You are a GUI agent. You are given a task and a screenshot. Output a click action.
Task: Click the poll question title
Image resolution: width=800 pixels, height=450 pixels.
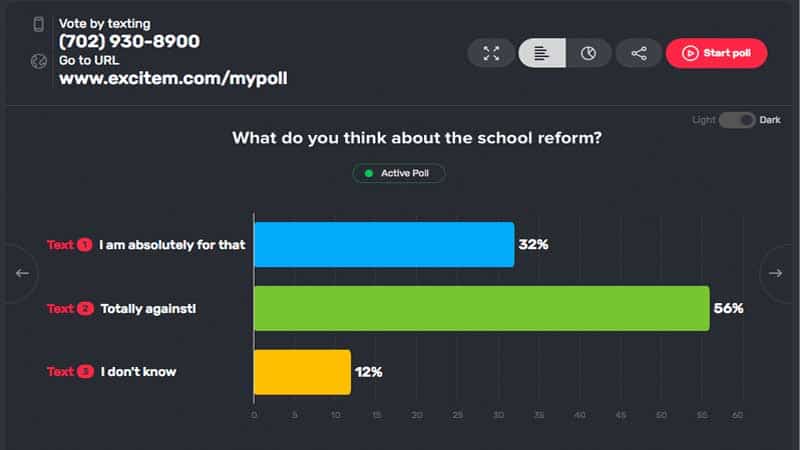tap(417, 138)
